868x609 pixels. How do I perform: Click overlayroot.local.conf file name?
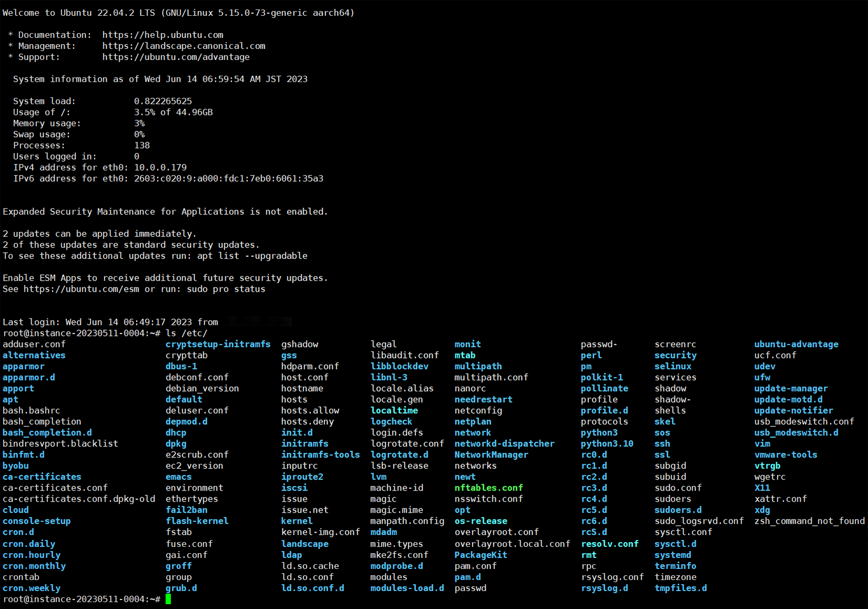pyautogui.click(x=512, y=544)
